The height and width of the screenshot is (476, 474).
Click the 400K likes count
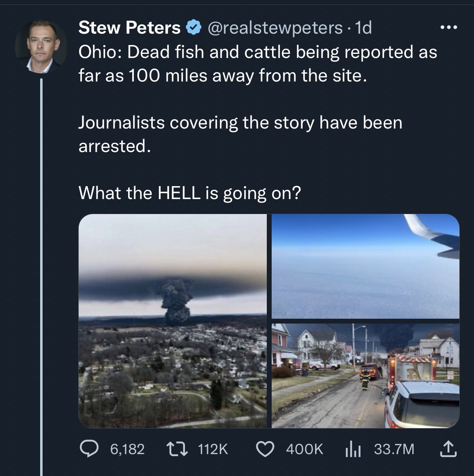(x=304, y=449)
